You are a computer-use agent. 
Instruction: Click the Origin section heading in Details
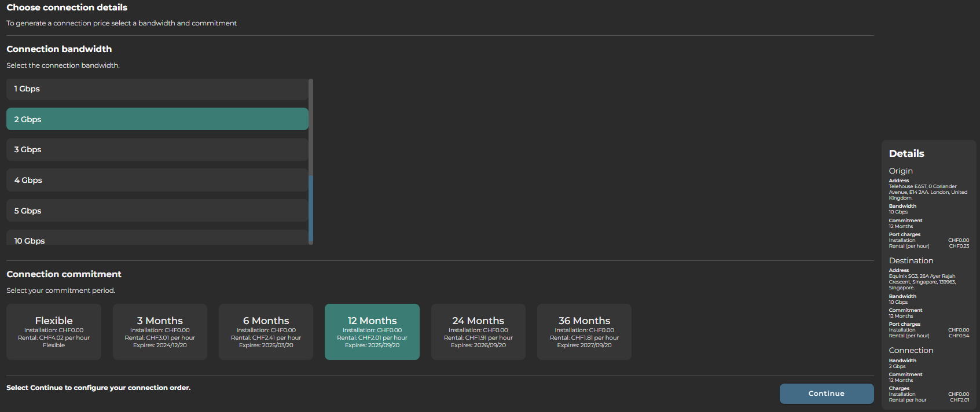[901, 171]
